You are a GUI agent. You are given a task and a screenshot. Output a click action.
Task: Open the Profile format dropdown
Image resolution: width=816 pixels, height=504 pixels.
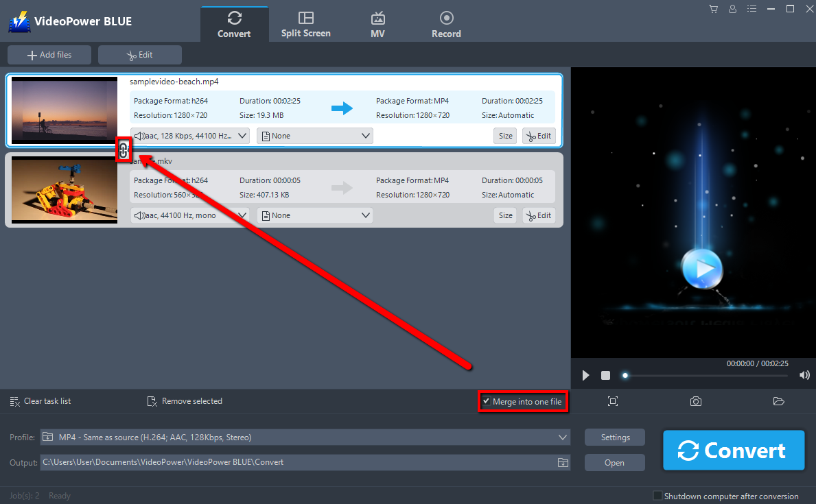coord(305,437)
